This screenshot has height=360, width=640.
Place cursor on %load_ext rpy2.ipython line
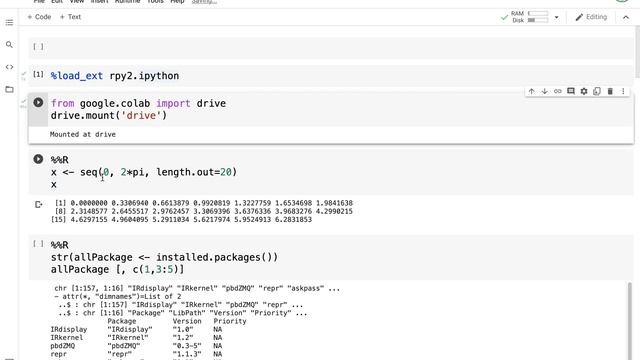tap(115, 76)
